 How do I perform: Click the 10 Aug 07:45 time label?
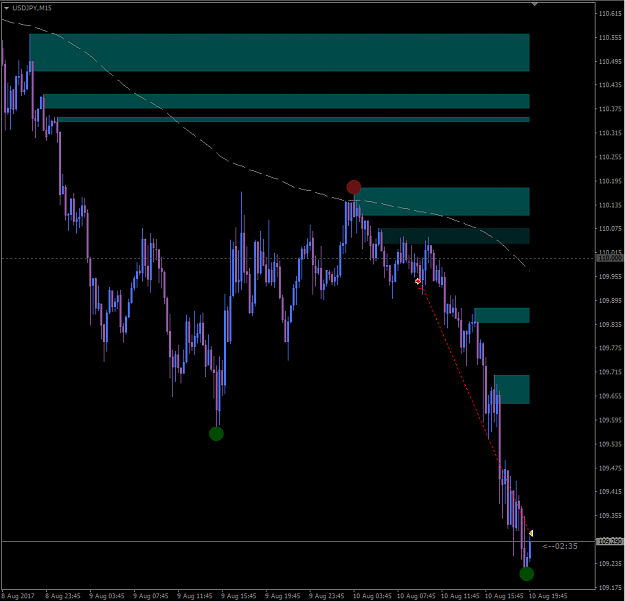pyautogui.click(x=416, y=596)
